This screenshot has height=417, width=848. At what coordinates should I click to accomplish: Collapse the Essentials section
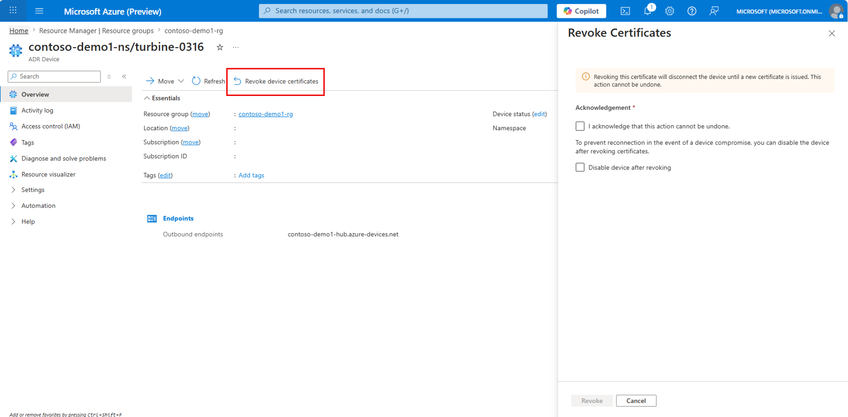(162, 98)
